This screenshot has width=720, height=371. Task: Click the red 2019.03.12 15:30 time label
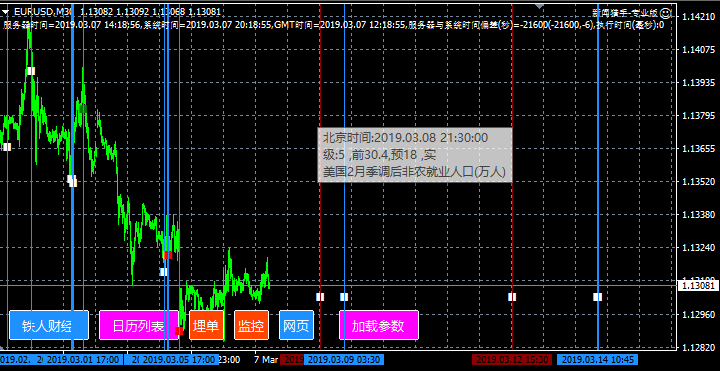pos(512,359)
